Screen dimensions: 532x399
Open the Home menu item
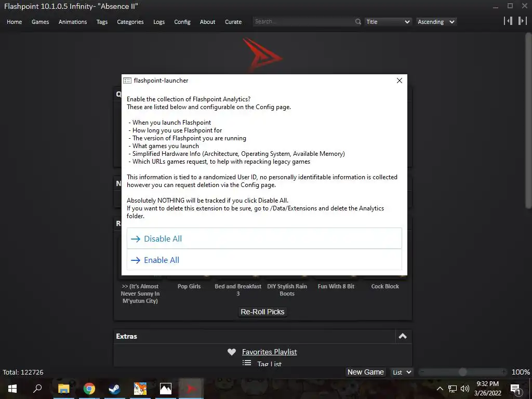point(14,22)
